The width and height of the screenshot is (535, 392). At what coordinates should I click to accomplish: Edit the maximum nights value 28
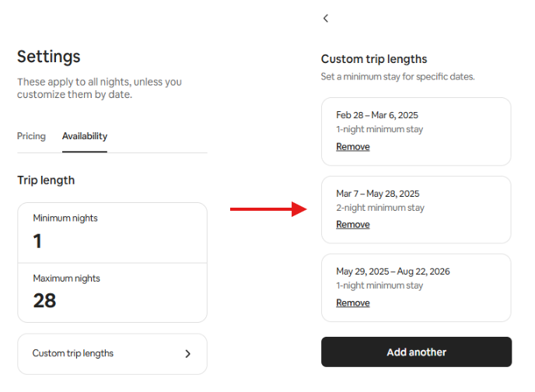[44, 300]
